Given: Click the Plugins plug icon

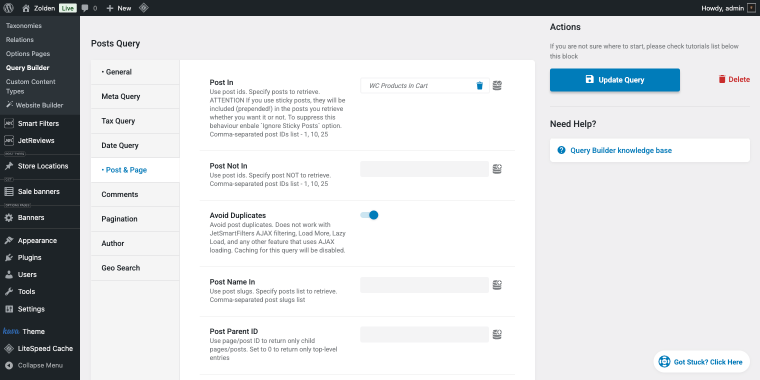Looking at the screenshot, I should tap(9, 257).
